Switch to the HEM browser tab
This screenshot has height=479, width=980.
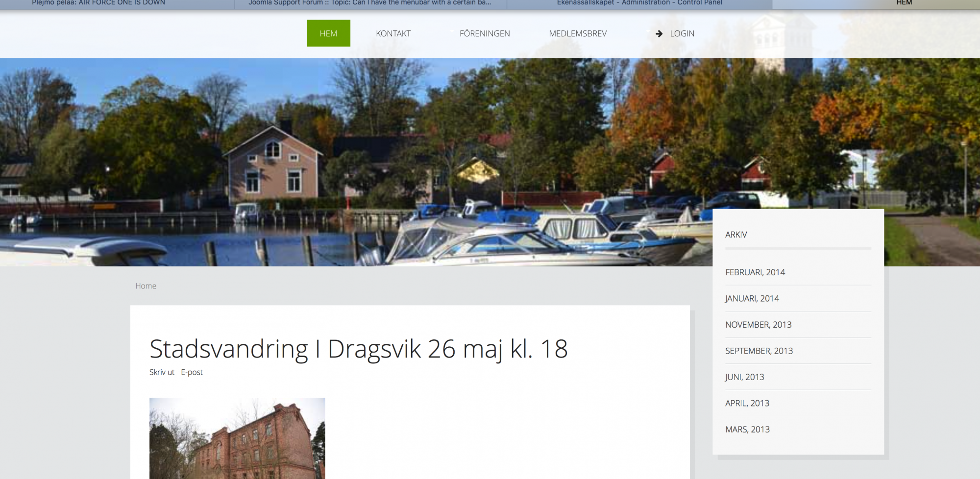(x=876, y=3)
